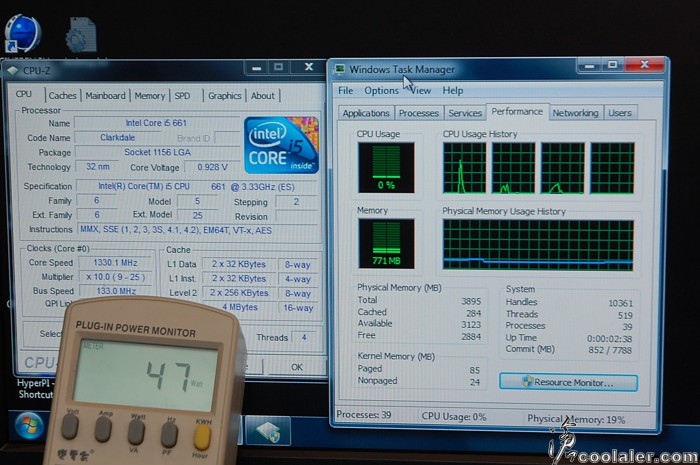
Task: Click 'Processes: 39' in the status bar
Action: pyautogui.click(x=363, y=415)
